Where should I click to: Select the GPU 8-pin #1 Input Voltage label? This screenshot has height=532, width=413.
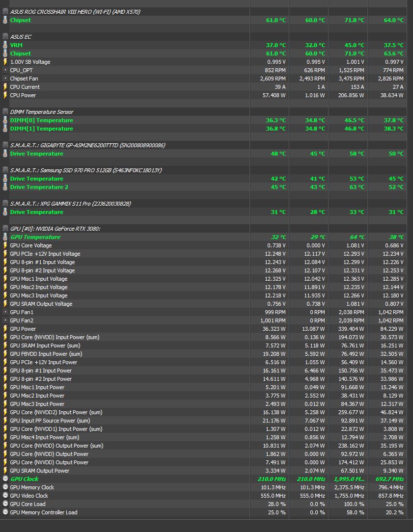coord(42,262)
